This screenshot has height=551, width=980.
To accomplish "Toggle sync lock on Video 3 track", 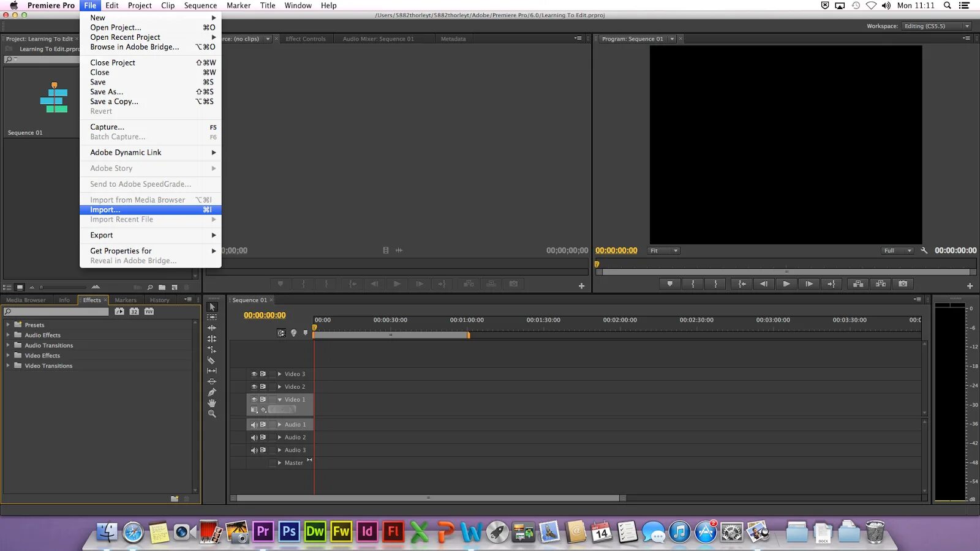I will coord(263,374).
